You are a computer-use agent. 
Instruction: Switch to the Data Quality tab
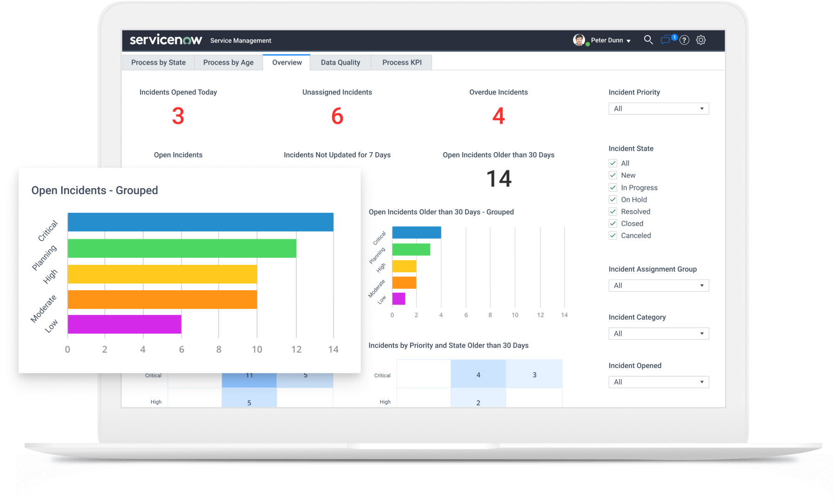(x=340, y=63)
